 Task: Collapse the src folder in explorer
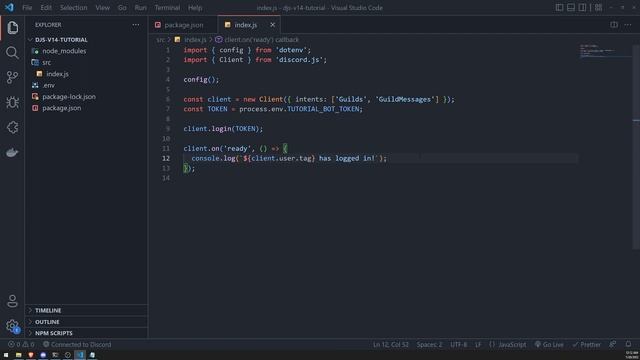(x=47, y=62)
